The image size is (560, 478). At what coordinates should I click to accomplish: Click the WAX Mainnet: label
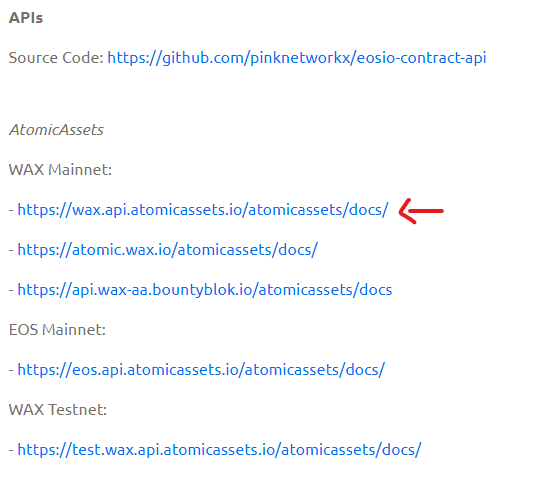pos(60,170)
